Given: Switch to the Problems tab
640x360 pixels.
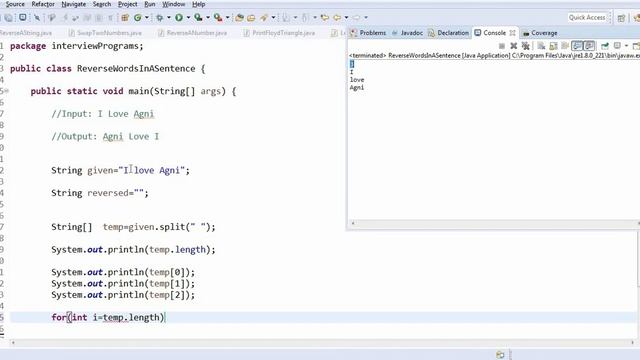Looking at the screenshot, I should (368, 33).
